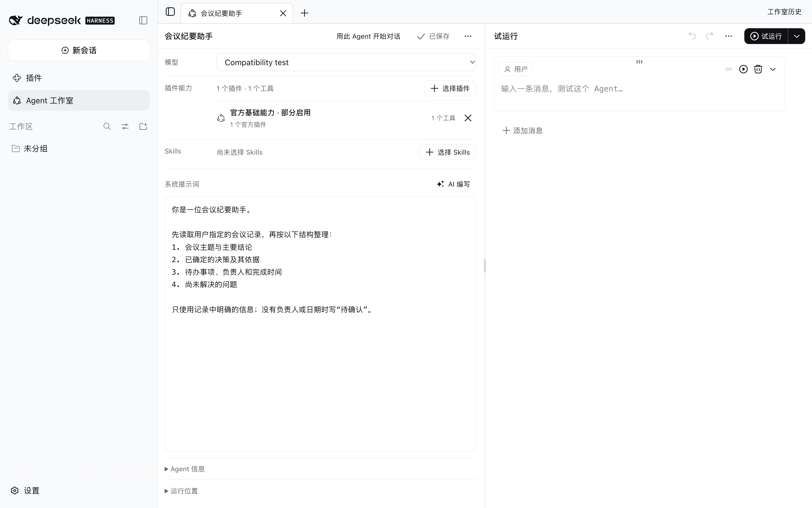812x508 pixels.
Task: Click the black 试运行 run button
Action: tap(766, 36)
